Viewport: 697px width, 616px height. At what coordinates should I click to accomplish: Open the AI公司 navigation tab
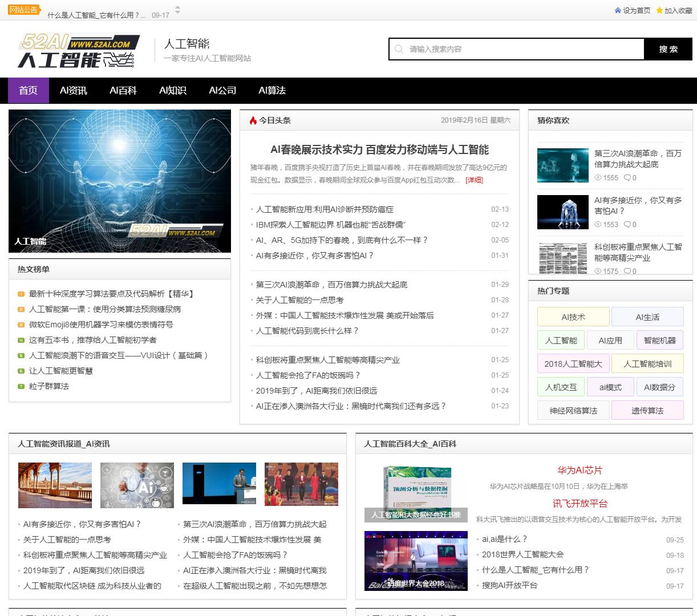click(x=222, y=90)
